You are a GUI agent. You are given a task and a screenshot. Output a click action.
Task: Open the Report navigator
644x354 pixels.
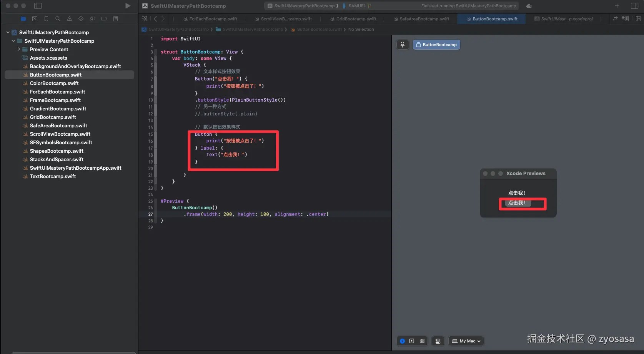[x=115, y=18]
